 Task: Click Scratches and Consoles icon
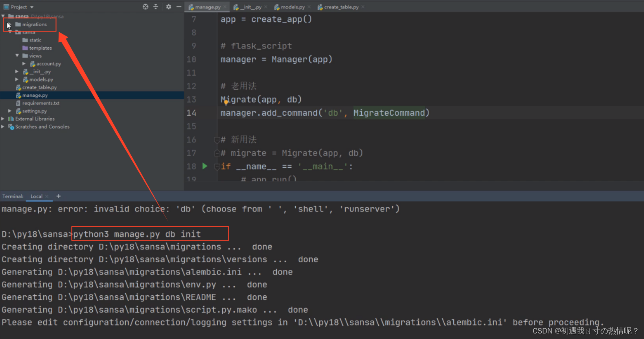(x=11, y=127)
